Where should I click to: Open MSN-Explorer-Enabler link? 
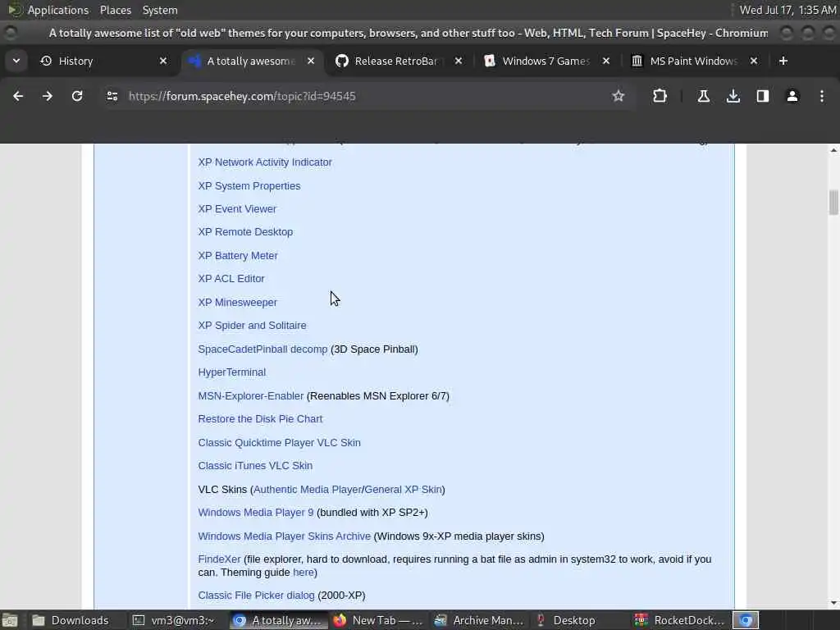251,396
